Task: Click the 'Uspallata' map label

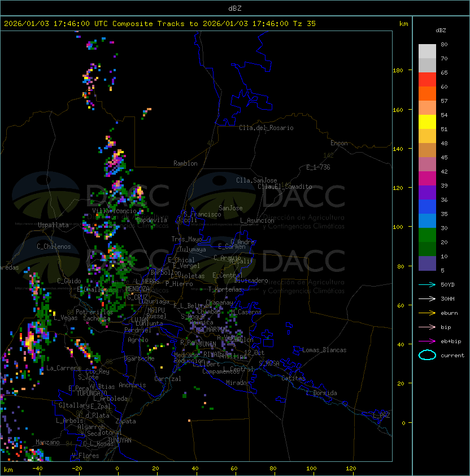Action: [53, 225]
